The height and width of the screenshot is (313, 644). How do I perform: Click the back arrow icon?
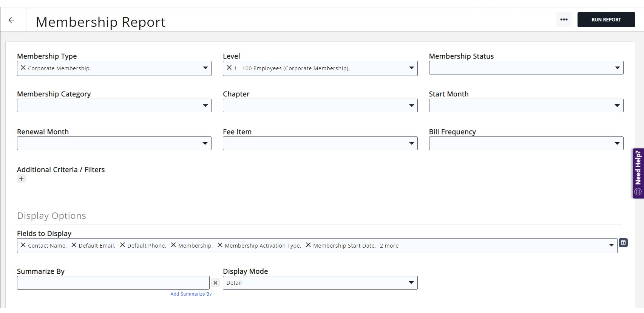(11, 20)
